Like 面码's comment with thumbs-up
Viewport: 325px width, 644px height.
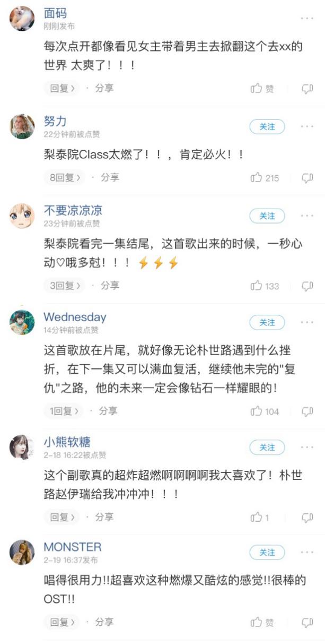[262, 89]
